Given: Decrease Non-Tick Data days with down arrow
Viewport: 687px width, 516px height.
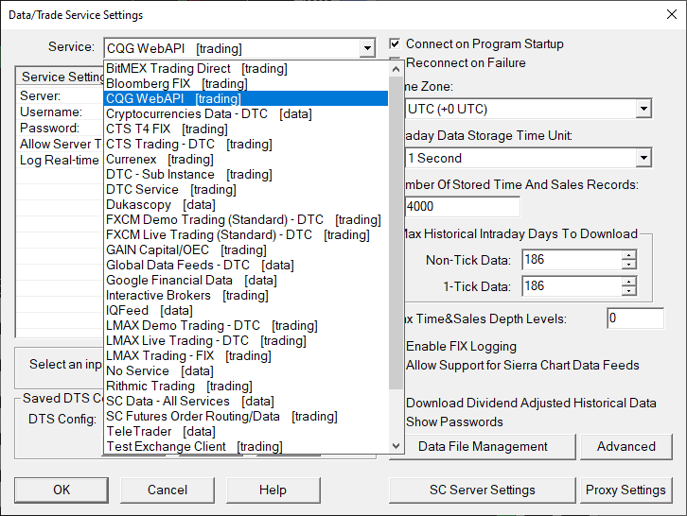Looking at the screenshot, I should point(629,265).
